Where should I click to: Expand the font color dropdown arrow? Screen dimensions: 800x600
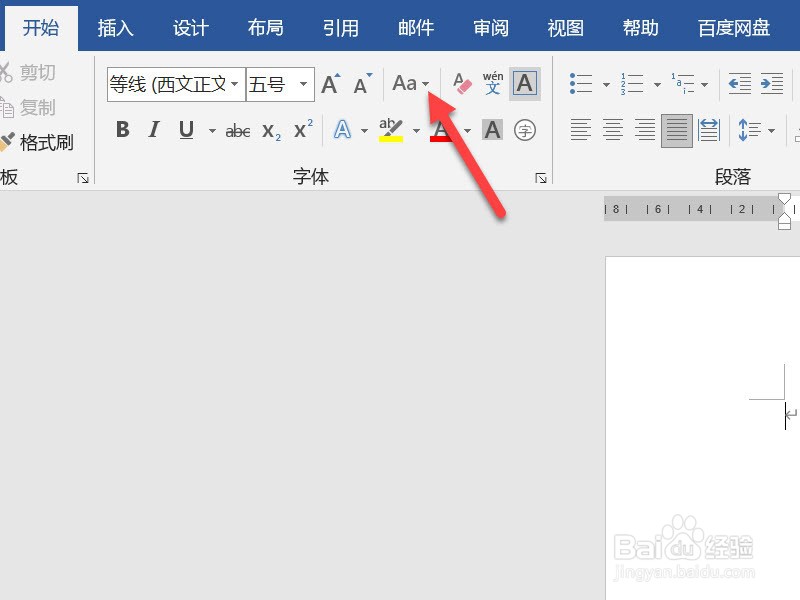[467, 131]
